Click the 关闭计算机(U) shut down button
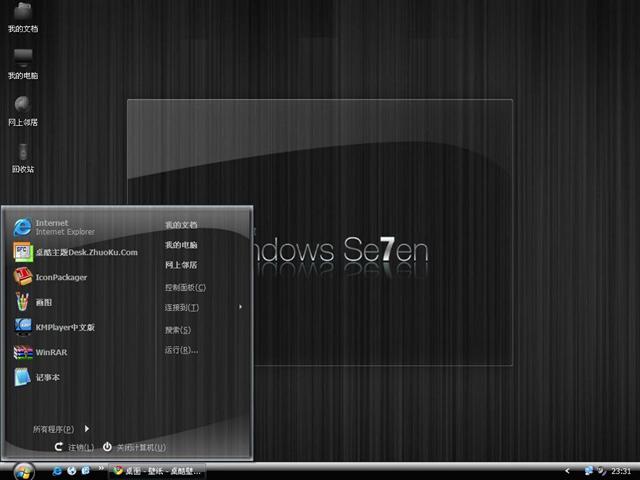The width and height of the screenshot is (640, 480). coord(134,447)
